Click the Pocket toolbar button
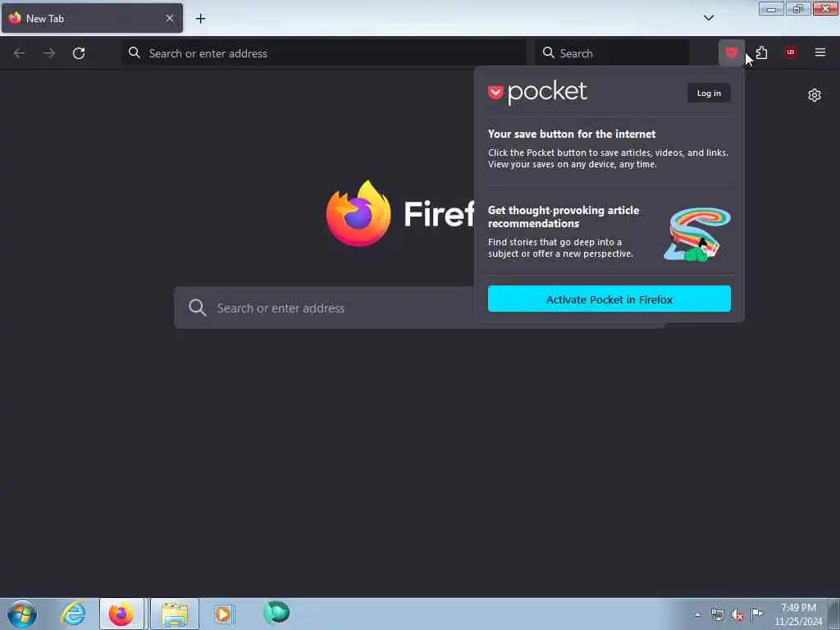 (x=731, y=52)
